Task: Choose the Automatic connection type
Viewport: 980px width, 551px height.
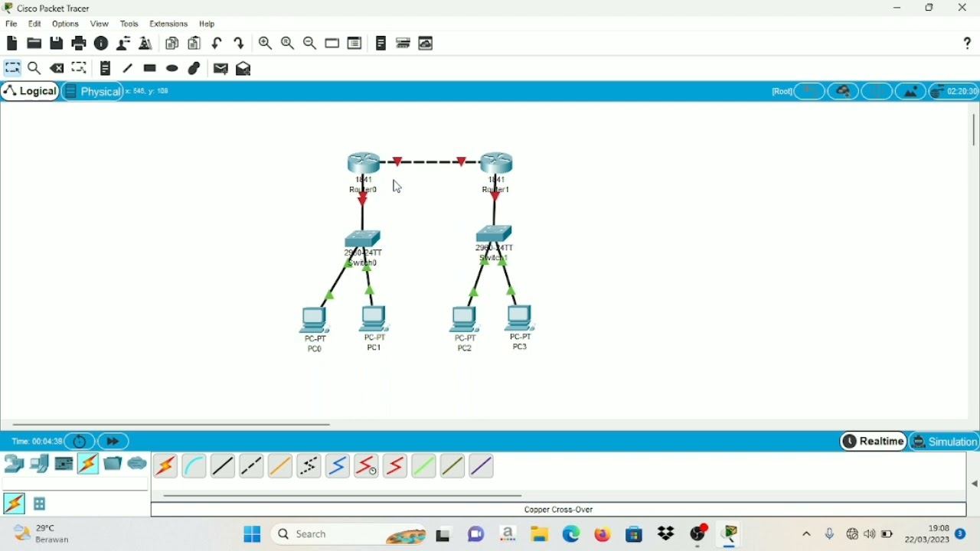Action: click(x=166, y=466)
